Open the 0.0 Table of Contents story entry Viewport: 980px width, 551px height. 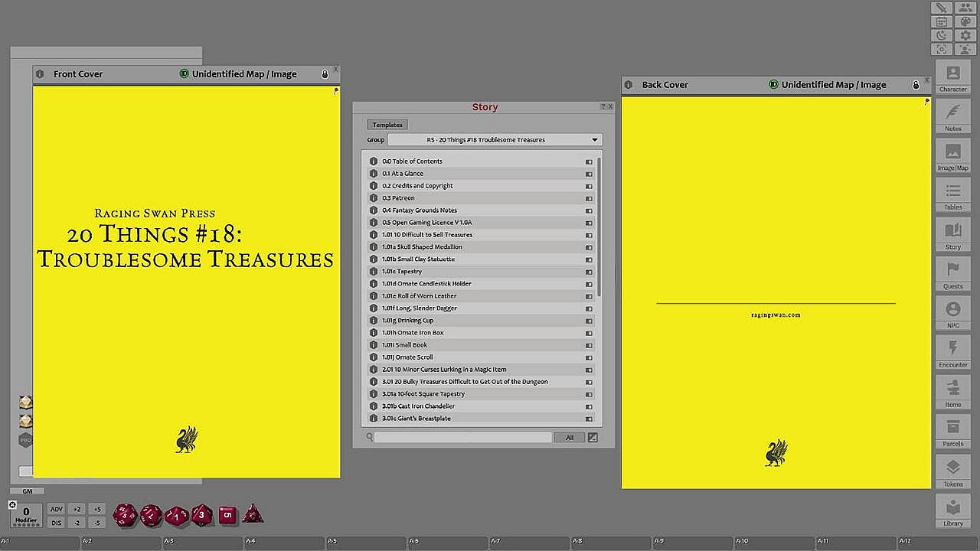(x=482, y=161)
